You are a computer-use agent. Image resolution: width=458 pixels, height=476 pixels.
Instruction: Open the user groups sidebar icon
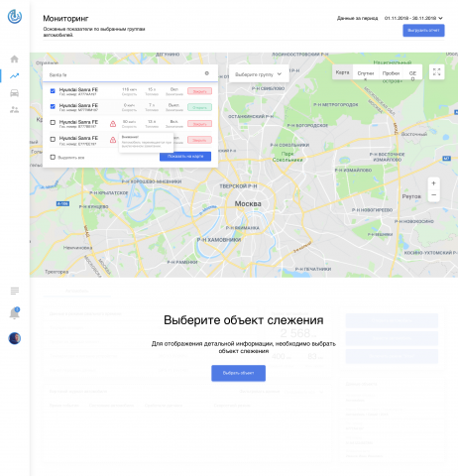[14, 110]
